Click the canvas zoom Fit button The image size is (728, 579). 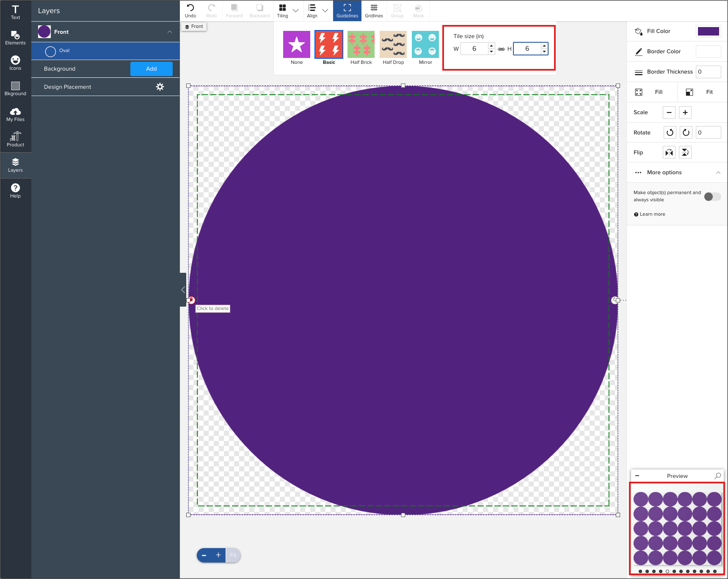click(233, 555)
